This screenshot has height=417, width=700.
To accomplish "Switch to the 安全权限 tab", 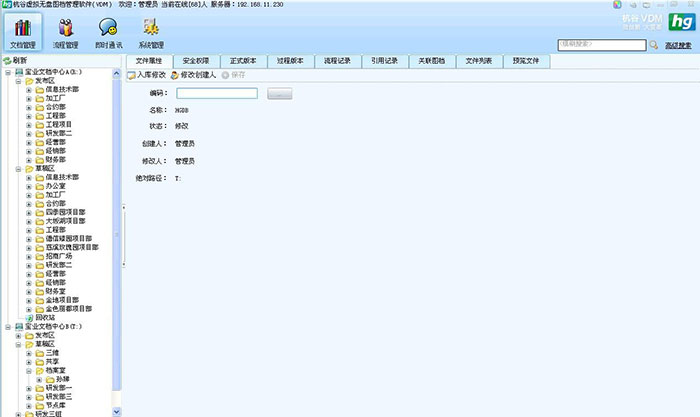I will point(196,61).
